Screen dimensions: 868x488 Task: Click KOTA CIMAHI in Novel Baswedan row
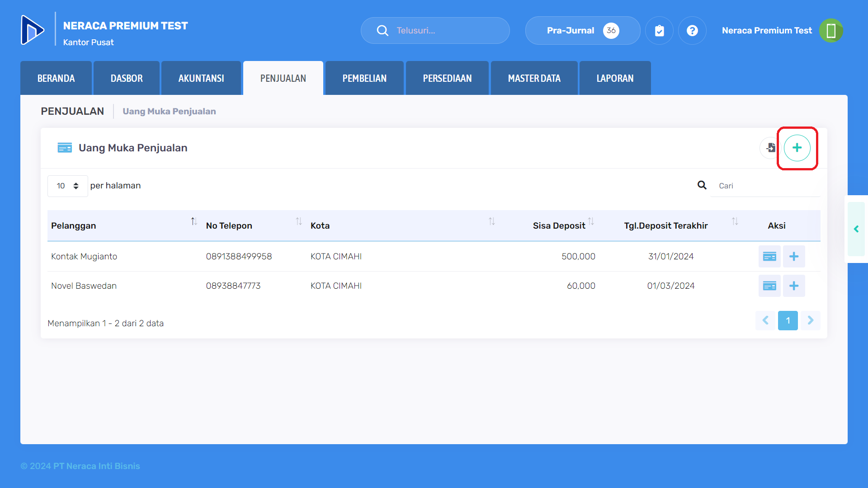coord(336,286)
